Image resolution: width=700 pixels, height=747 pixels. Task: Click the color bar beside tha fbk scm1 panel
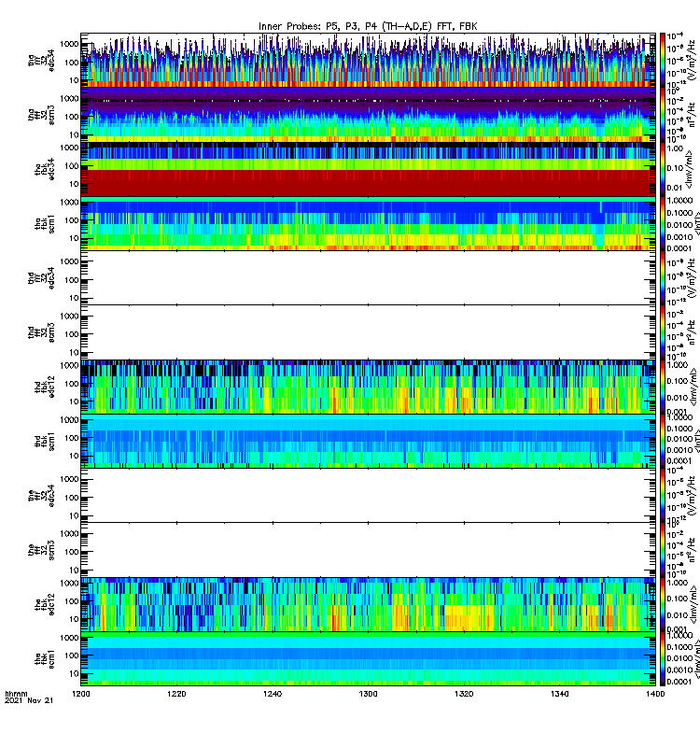tap(663, 223)
